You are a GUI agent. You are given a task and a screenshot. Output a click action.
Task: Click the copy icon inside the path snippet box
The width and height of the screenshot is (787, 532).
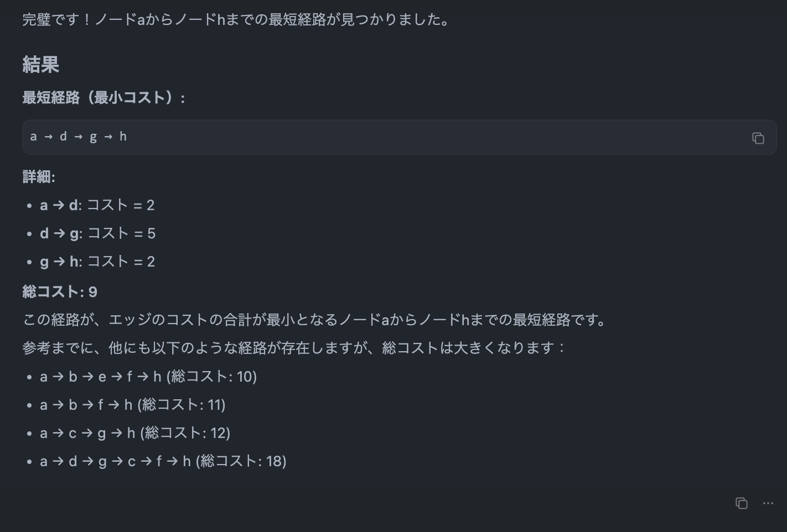pyautogui.click(x=758, y=138)
